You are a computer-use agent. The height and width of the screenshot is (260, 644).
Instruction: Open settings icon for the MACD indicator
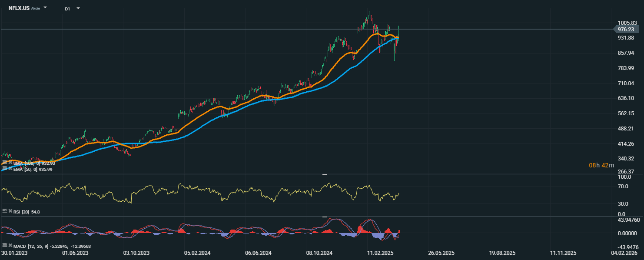click(5, 245)
